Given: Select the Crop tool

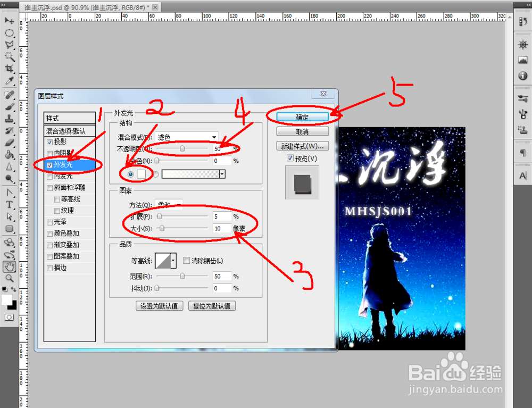Looking at the screenshot, I should pyautogui.click(x=9, y=68).
